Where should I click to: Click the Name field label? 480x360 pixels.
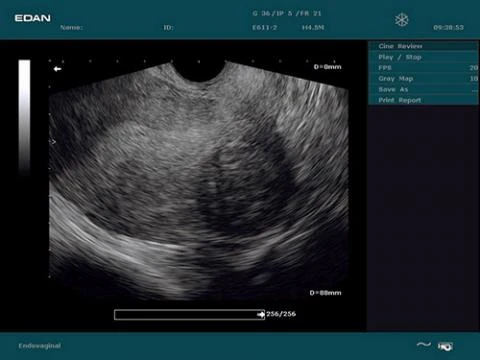click(x=71, y=28)
